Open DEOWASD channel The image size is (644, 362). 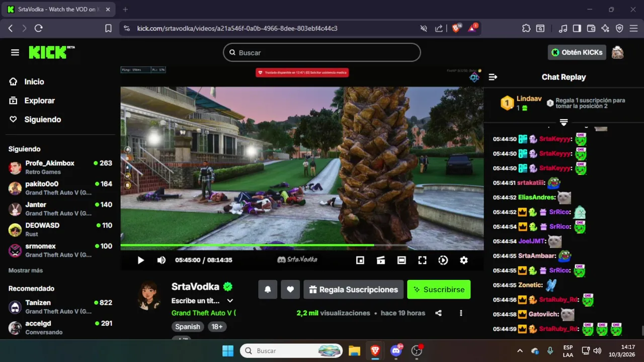60,229
